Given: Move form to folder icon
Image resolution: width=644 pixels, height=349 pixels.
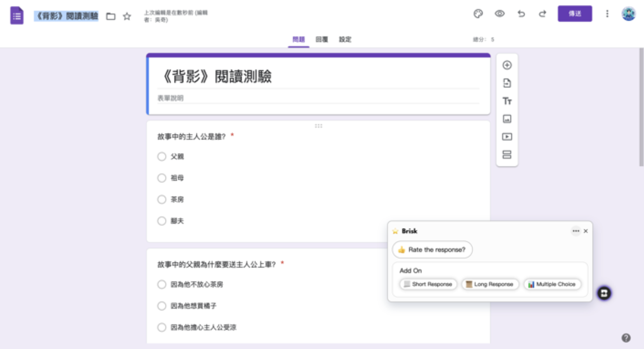Looking at the screenshot, I should [x=111, y=16].
